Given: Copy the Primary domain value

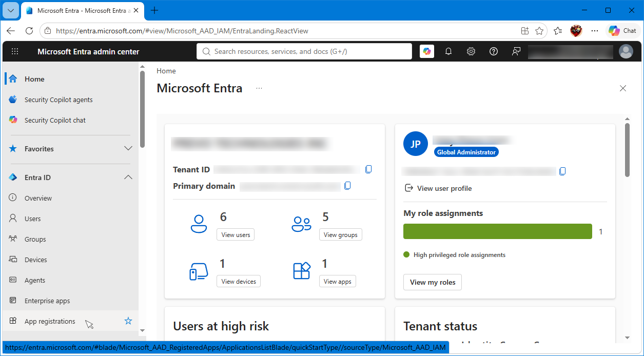Looking at the screenshot, I should tap(347, 186).
